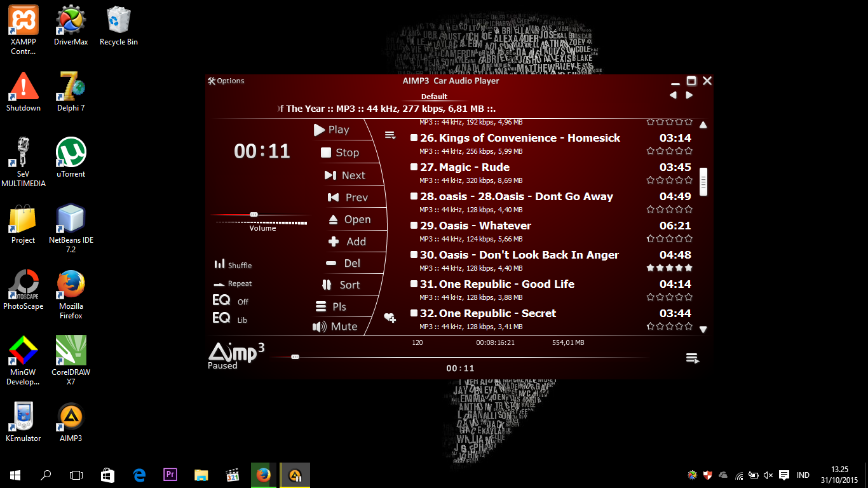
Task: Open Microsoft Edge from the taskbar
Action: tap(139, 475)
